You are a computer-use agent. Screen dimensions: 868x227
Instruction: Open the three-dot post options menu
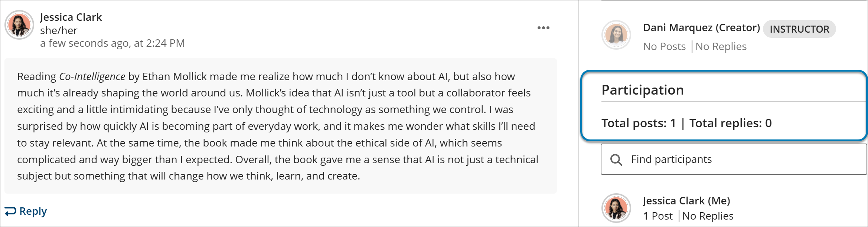click(543, 28)
